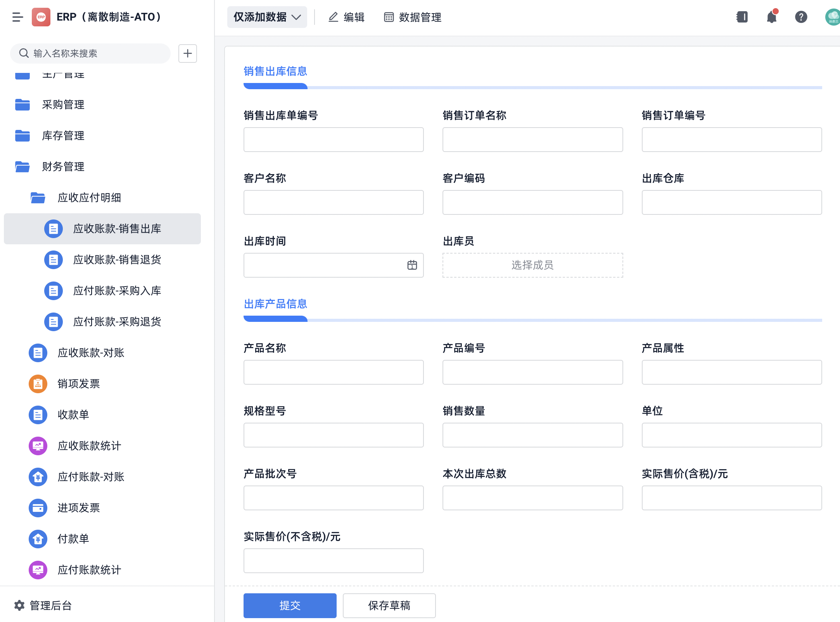Click the 销售数量 input field

(x=533, y=435)
